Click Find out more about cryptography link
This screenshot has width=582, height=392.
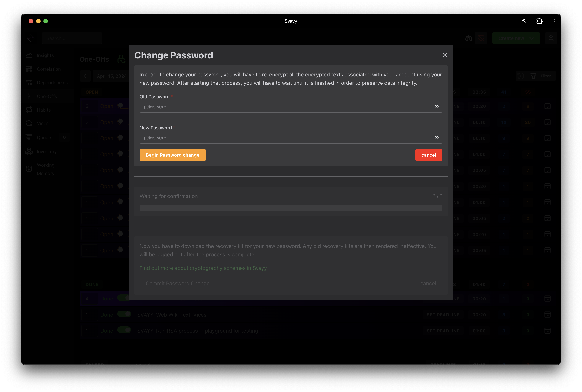(203, 268)
